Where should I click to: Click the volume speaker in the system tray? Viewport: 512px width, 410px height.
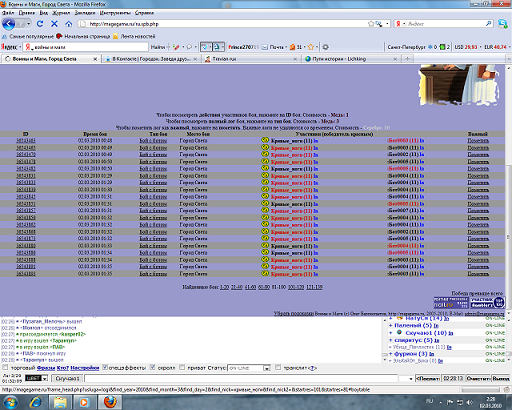pyautogui.click(x=469, y=402)
